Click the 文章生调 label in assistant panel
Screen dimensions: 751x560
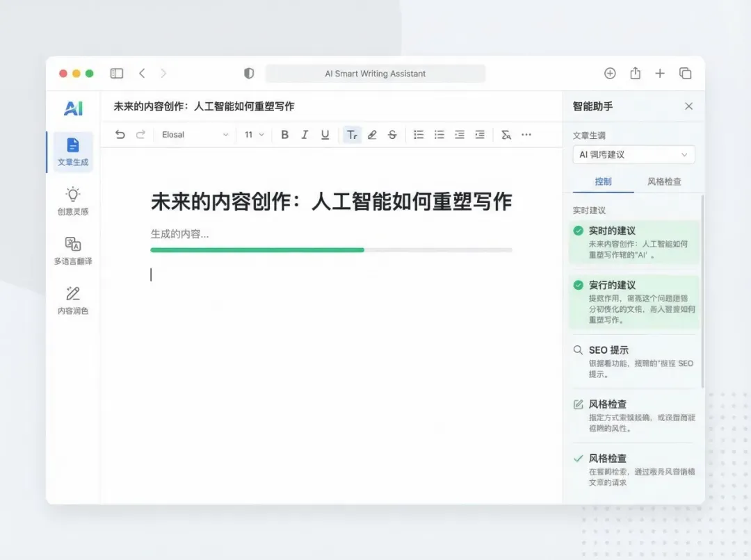[589, 135]
